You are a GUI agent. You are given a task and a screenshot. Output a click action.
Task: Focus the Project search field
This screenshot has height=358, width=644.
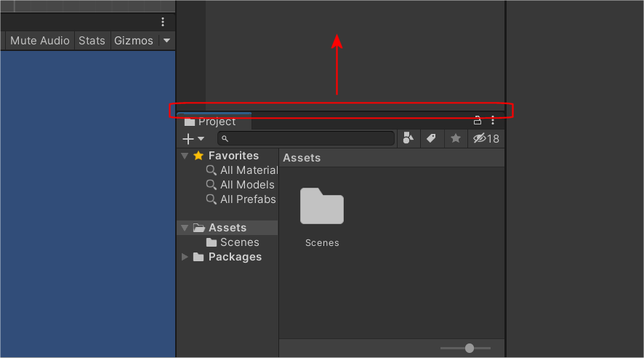(x=307, y=138)
